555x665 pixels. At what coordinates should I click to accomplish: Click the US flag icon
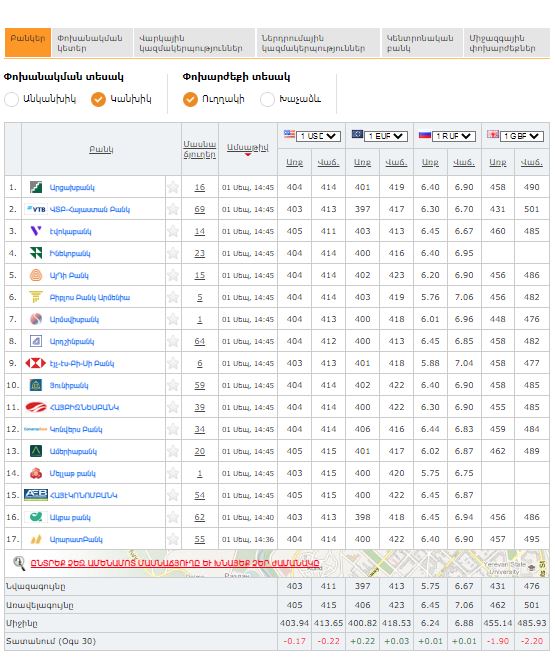click(x=289, y=134)
